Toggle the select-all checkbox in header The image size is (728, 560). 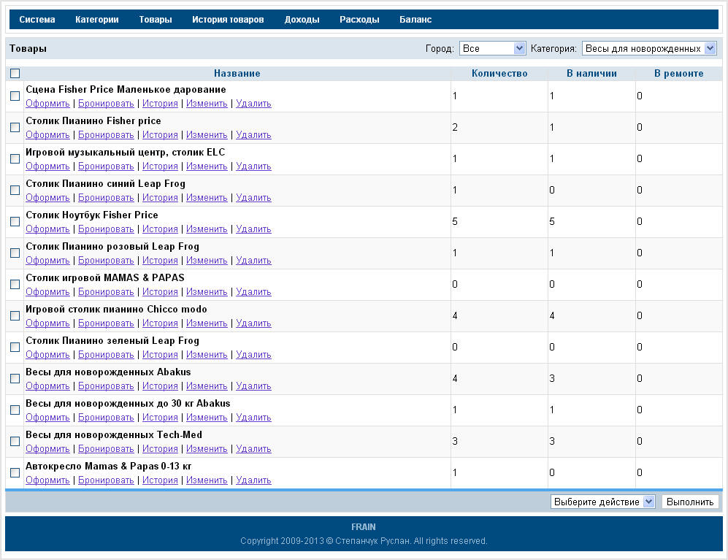[15, 73]
